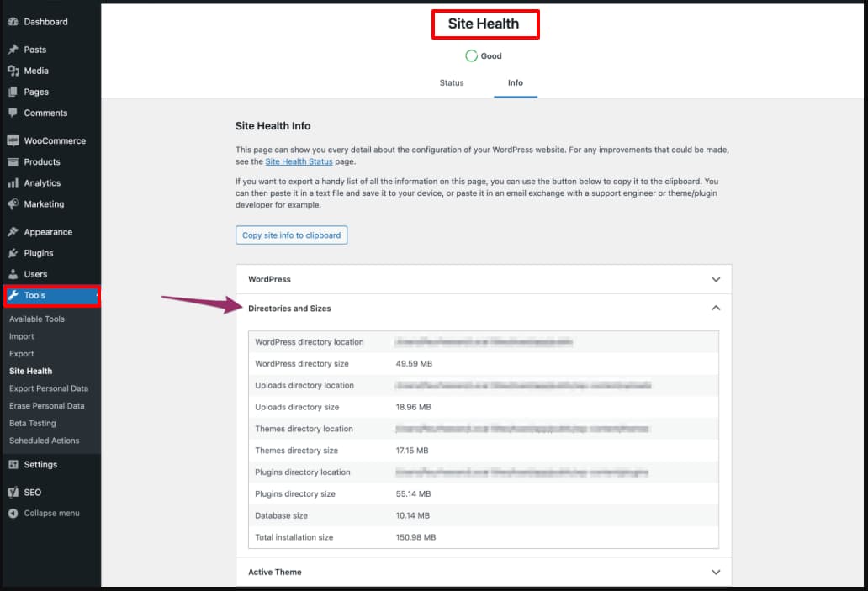
Task: Select the Tools menu label
Action: click(x=34, y=295)
